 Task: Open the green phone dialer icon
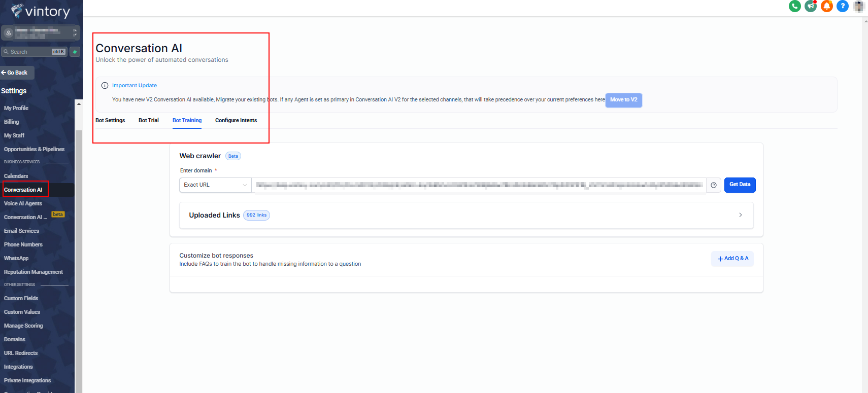[795, 6]
